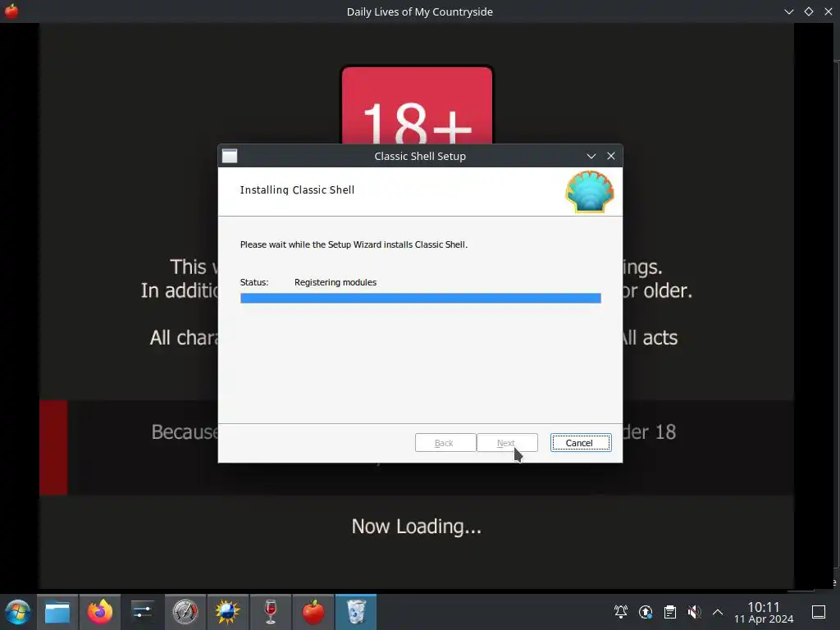Open the notifications bell in system tray

pyautogui.click(x=621, y=612)
